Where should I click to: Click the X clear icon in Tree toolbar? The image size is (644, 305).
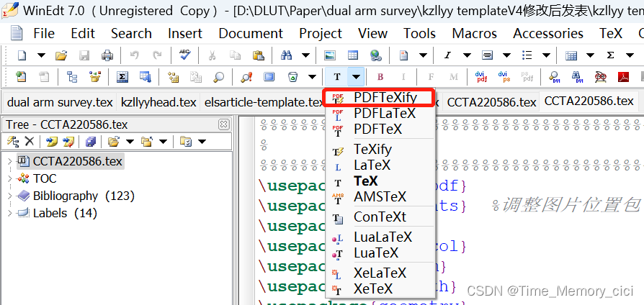29,142
